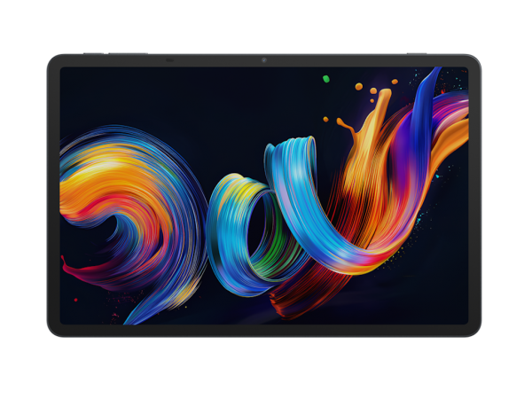
Task: Click the empty dark area at top left
Action: (x=133, y=98)
